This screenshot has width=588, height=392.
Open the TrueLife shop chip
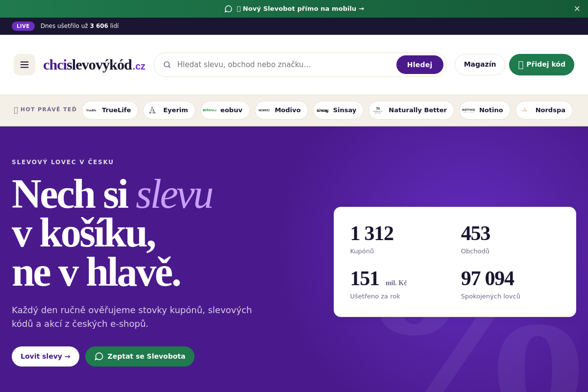110,110
